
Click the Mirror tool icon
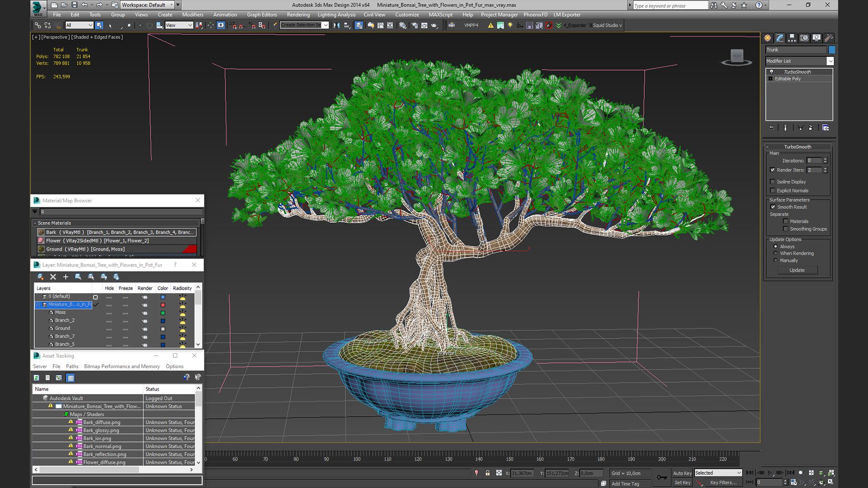pyautogui.click(x=336, y=25)
